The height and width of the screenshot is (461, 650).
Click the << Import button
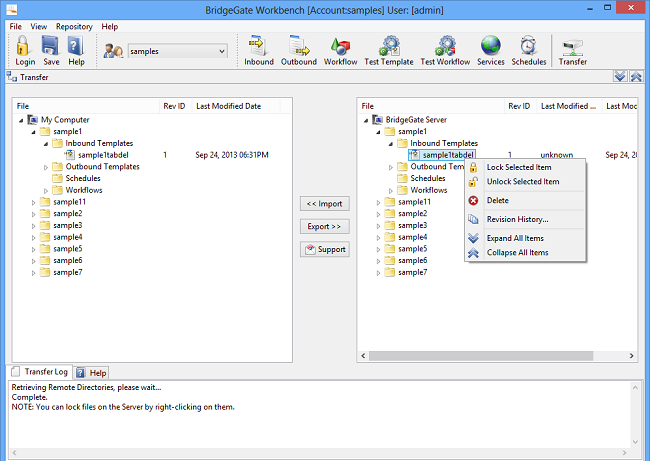click(325, 204)
